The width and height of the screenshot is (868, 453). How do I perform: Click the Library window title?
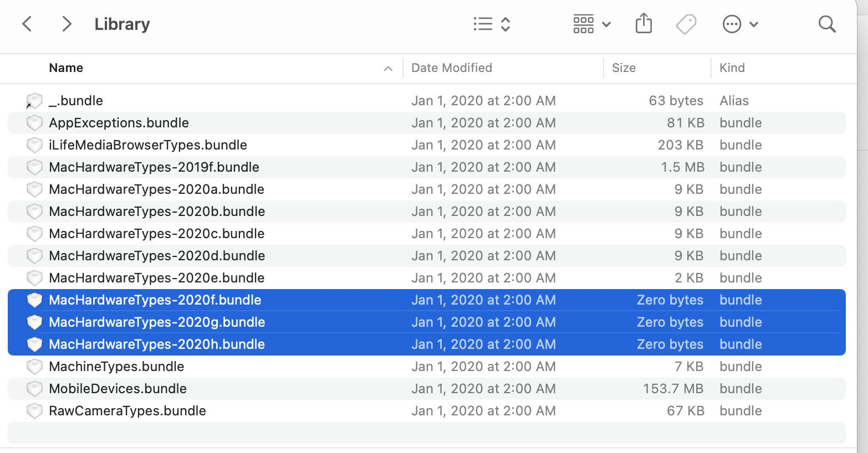pos(122,24)
